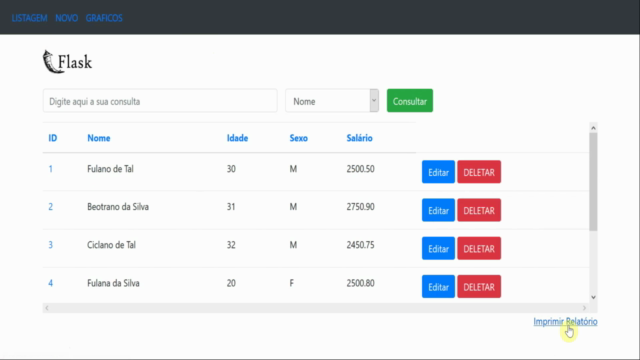Click the age value 20
Viewport: 640px width, 360px height.
(231, 283)
